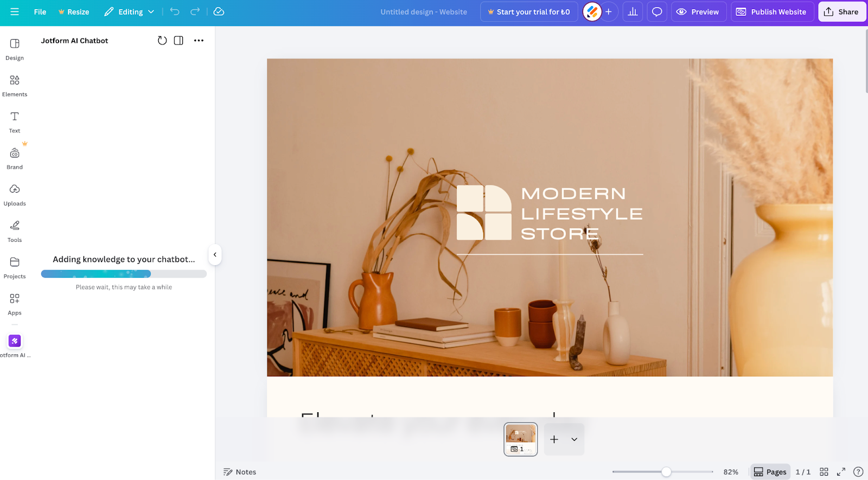Click the Share button
The image size is (868, 480).
pos(842,11)
